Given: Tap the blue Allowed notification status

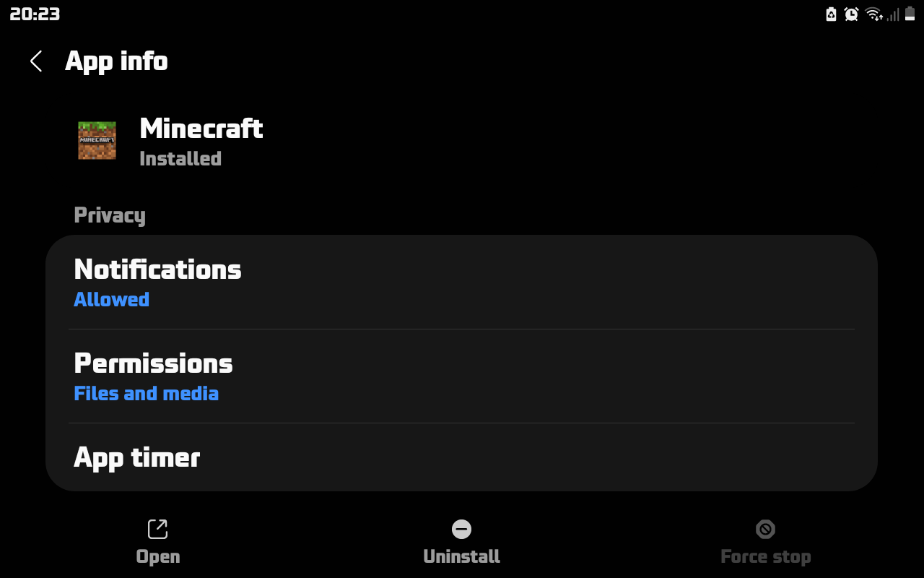Looking at the screenshot, I should (x=112, y=300).
